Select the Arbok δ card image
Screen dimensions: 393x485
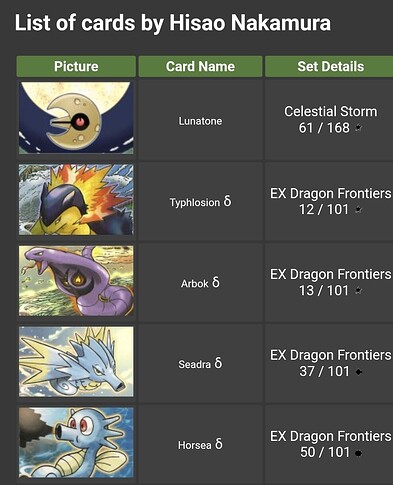[76, 281]
